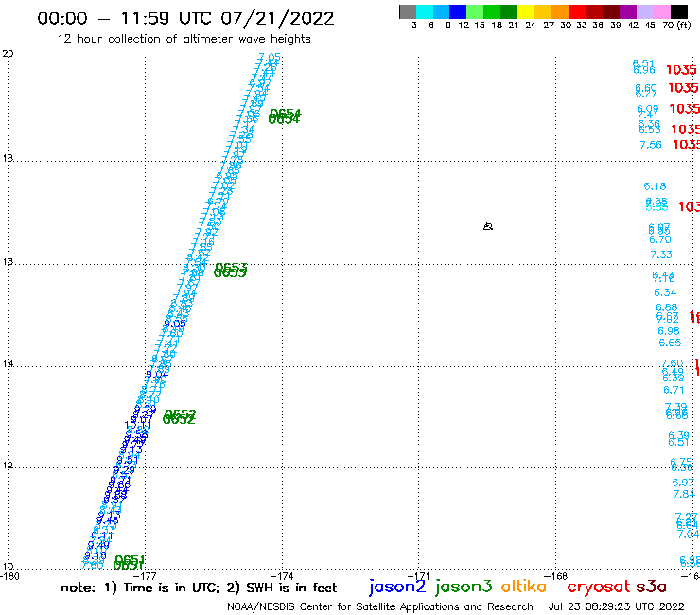Click the blue 9.05 wave height value
Image resolution: width=700 pixels, height=615 pixels.
[x=175, y=324]
